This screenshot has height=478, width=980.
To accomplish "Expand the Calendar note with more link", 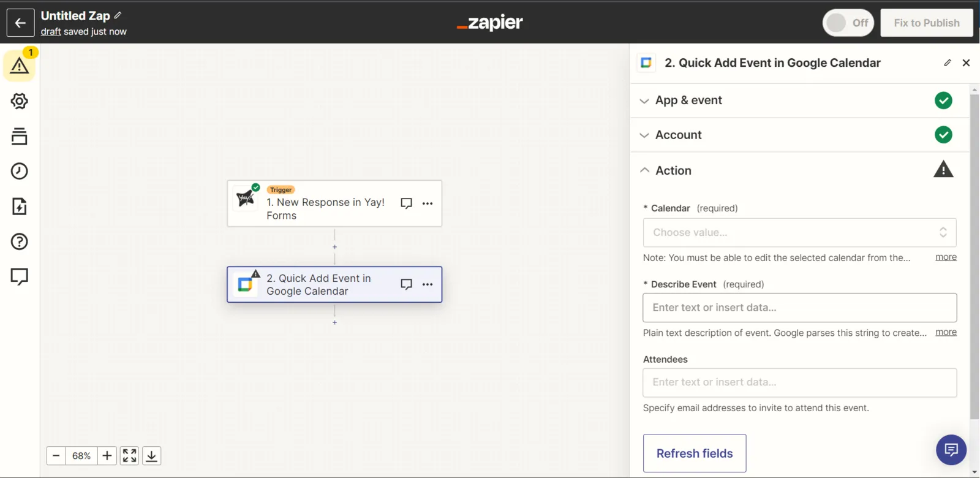I will (946, 257).
